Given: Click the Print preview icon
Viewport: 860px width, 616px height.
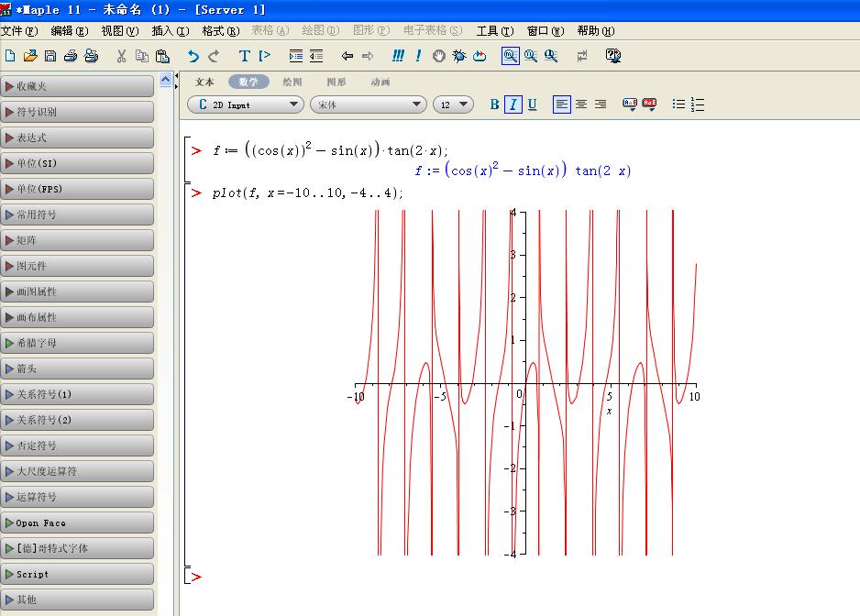Looking at the screenshot, I should (91, 55).
